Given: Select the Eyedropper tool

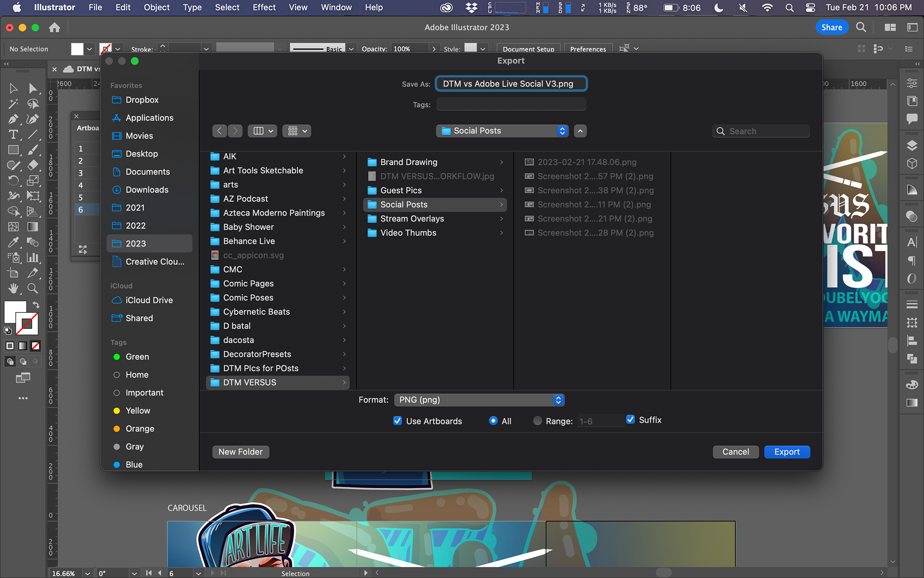Looking at the screenshot, I should pos(13,242).
